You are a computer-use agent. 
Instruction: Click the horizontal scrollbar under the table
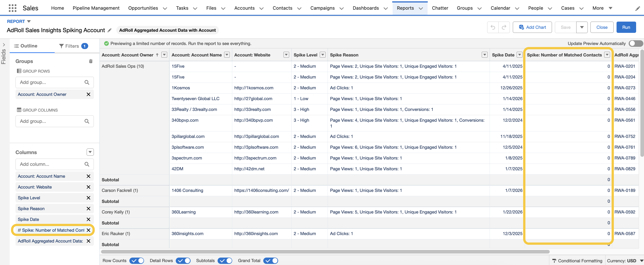pos(325,252)
